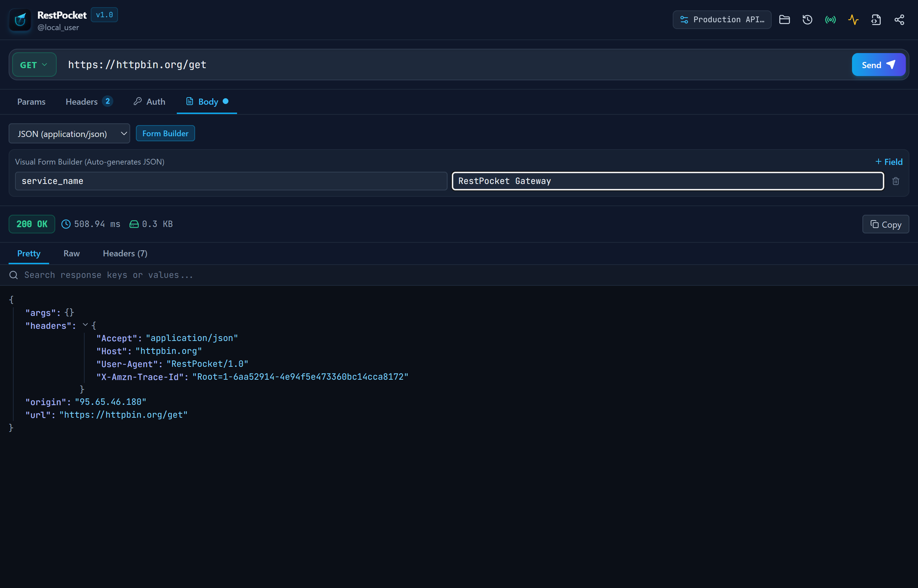Switch to the request Headers tab
918x588 pixels.
(x=89, y=101)
